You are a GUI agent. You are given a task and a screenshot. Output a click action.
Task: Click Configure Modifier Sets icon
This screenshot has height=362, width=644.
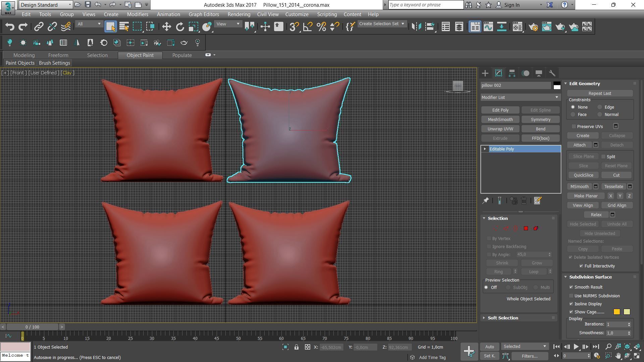click(x=537, y=200)
